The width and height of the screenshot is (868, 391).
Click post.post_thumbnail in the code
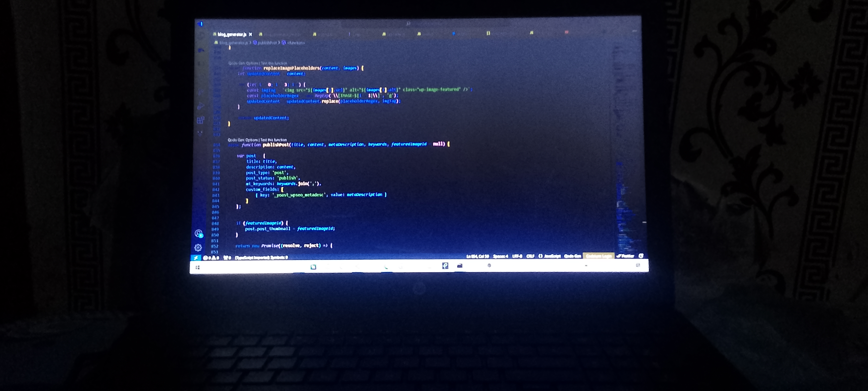click(267, 229)
